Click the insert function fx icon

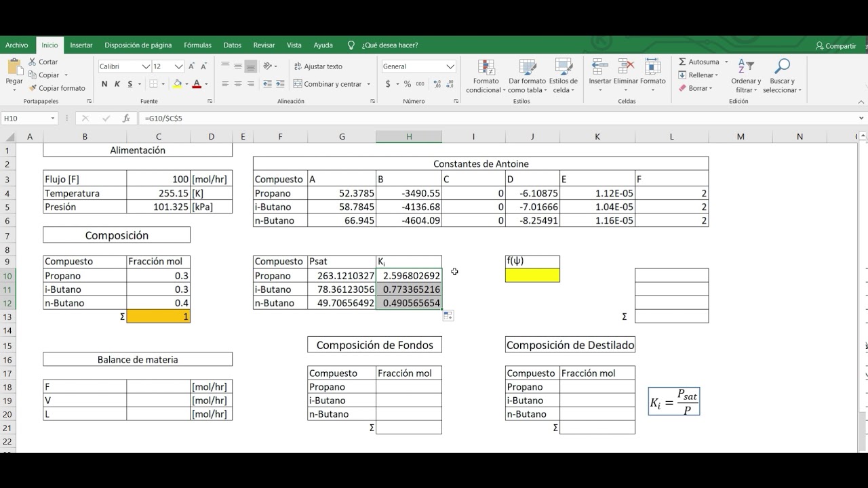[126, 118]
